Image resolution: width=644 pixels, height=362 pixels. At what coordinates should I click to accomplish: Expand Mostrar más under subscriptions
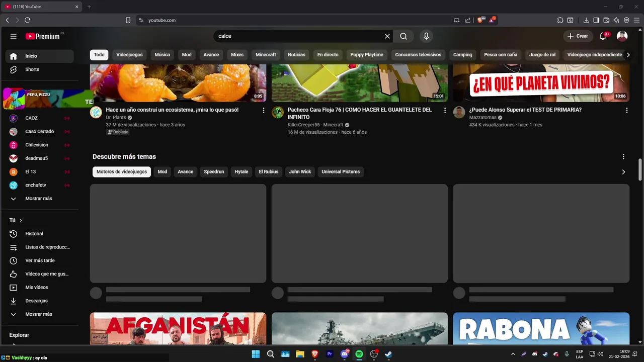point(41,199)
